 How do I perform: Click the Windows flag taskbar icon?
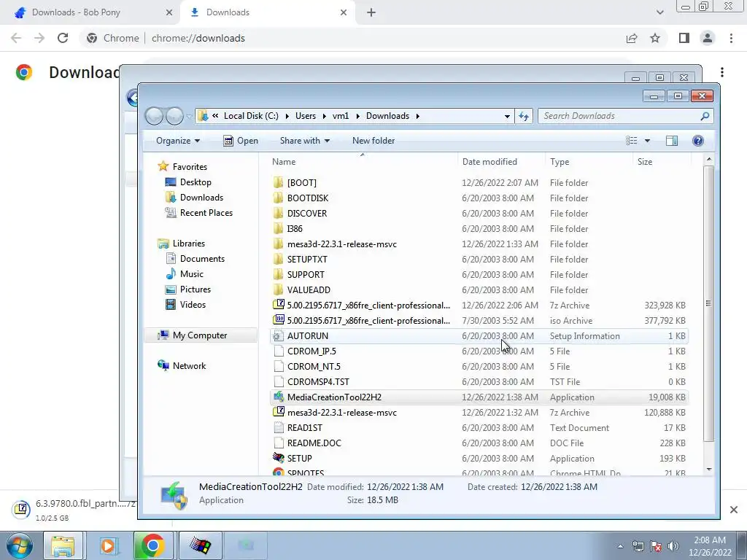click(x=200, y=545)
